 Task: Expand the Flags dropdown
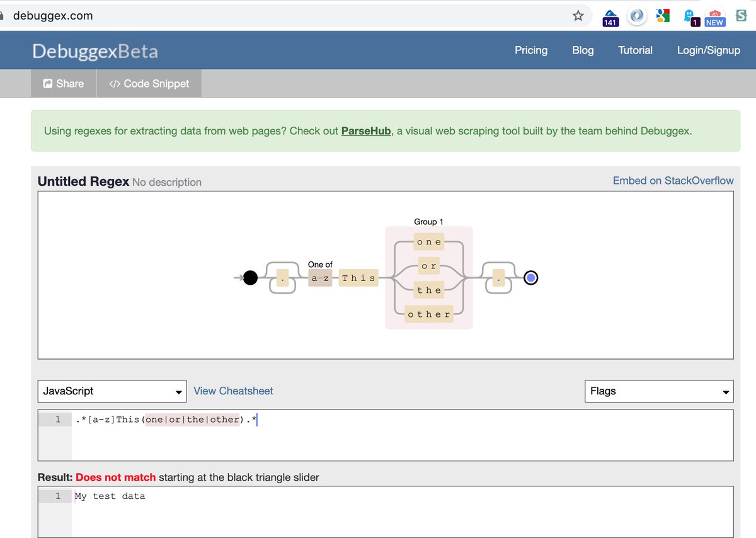tap(659, 391)
